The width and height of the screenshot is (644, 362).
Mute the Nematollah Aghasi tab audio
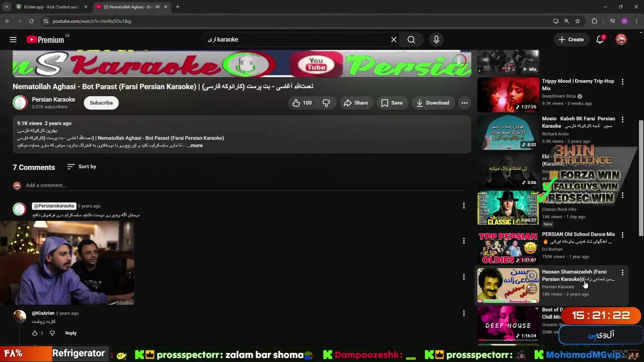pyautogui.click(x=157, y=7)
